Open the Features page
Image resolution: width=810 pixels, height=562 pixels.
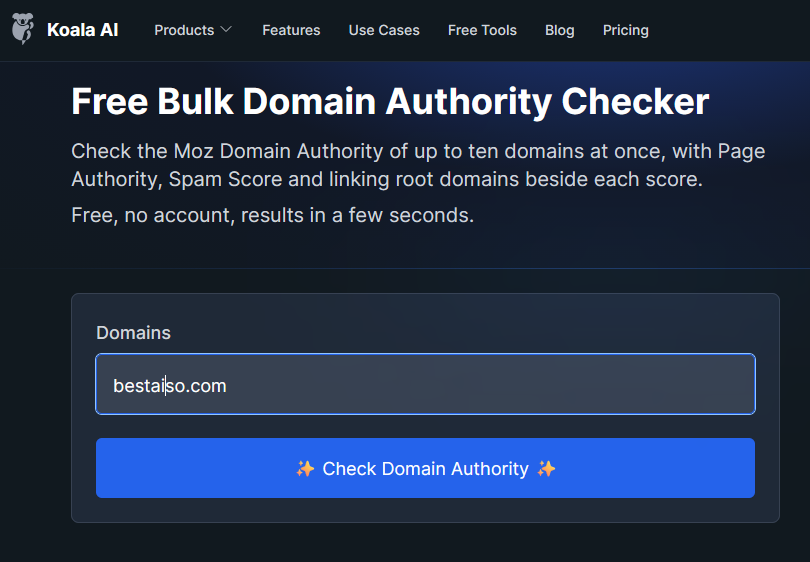point(291,30)
